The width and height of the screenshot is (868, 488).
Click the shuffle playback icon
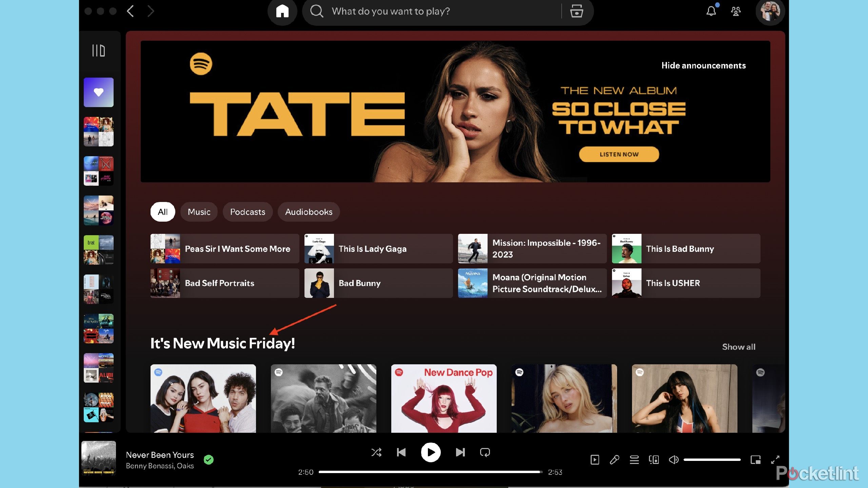[x=376, y=452]
